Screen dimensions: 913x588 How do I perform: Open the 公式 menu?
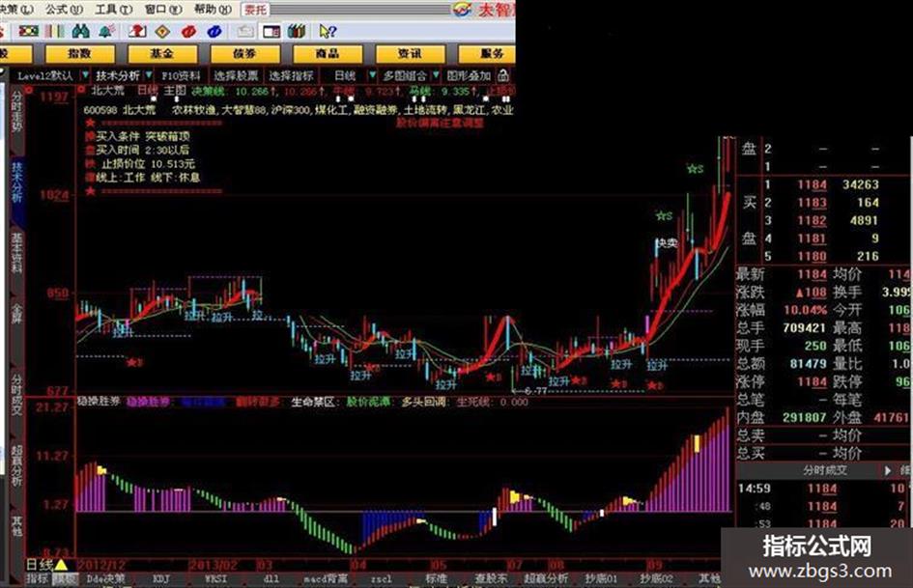[64, 9]
